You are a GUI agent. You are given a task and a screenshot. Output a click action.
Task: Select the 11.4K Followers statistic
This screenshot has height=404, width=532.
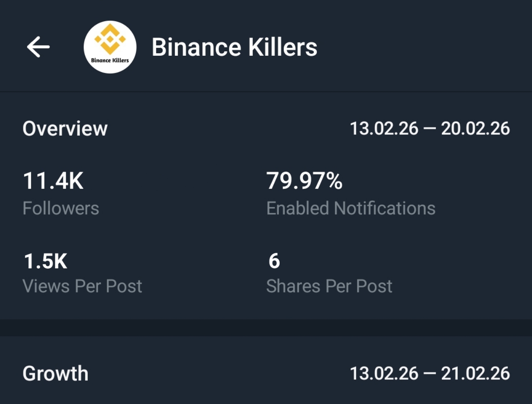click(53, 181)
